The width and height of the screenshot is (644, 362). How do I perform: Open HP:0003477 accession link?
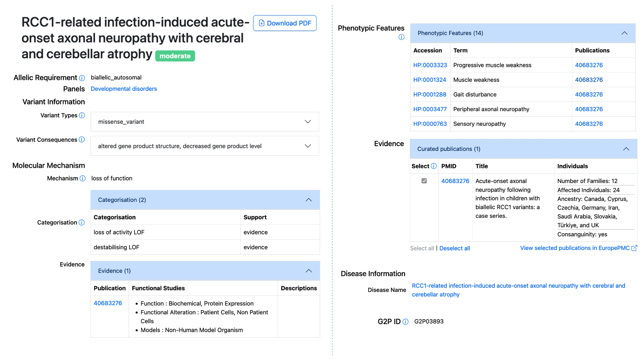(x=430, y=109)
